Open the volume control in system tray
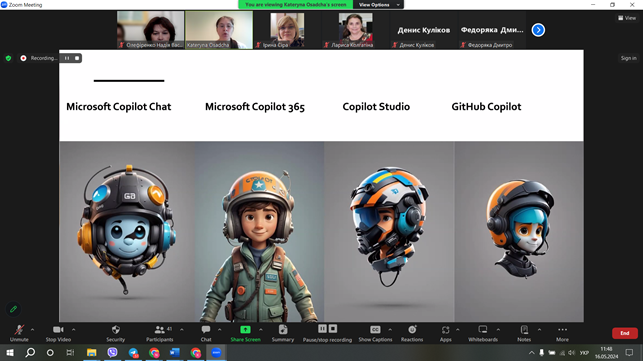 point(572,353)
